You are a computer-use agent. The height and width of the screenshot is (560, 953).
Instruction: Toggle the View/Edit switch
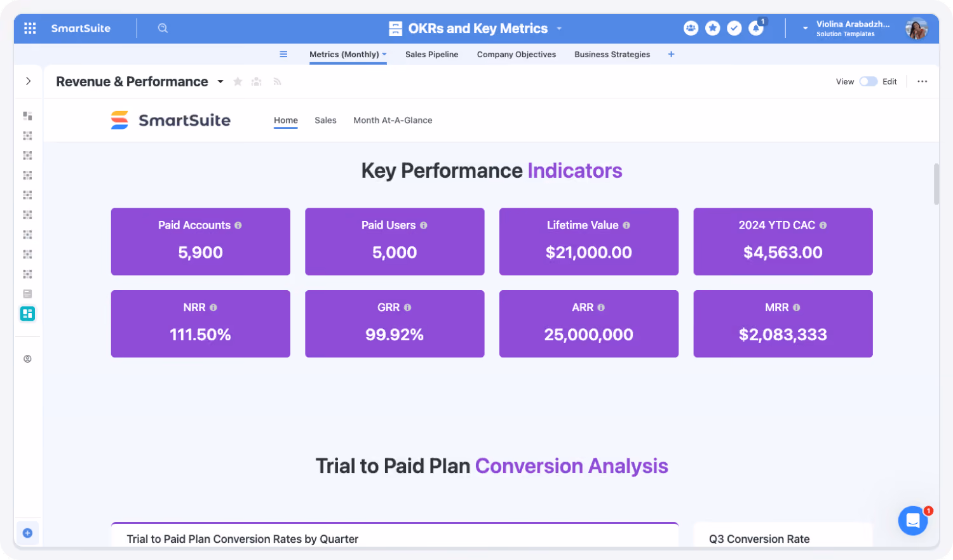(x=868, y=81)
